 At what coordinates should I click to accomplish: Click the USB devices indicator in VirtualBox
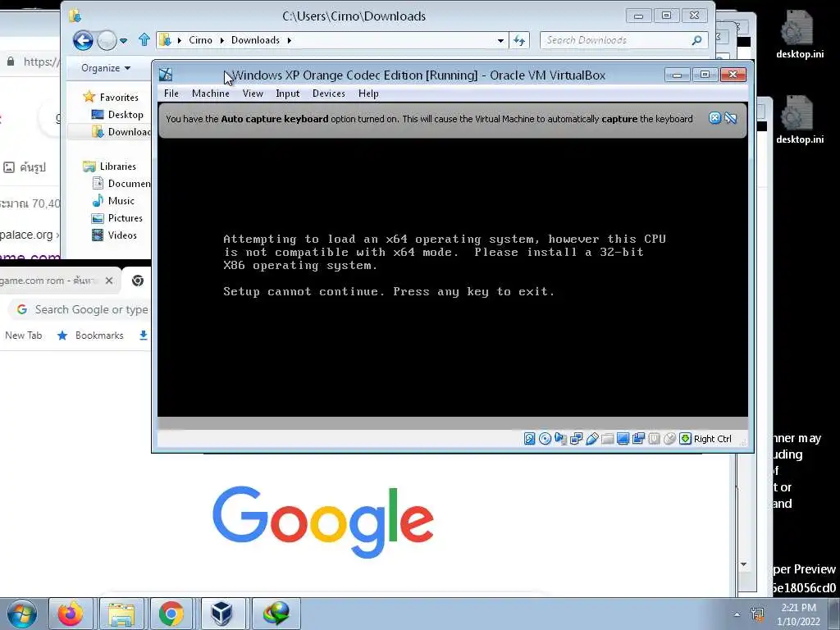point(592,439)
